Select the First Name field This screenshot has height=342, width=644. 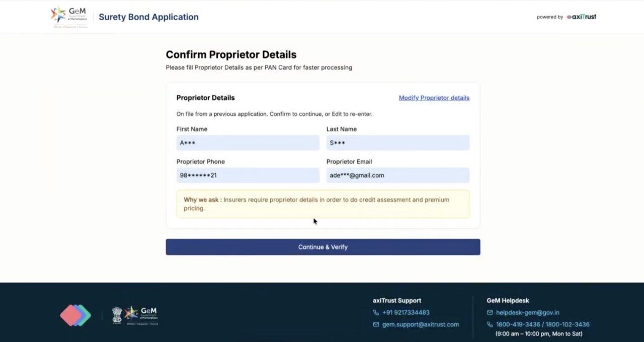248,143
